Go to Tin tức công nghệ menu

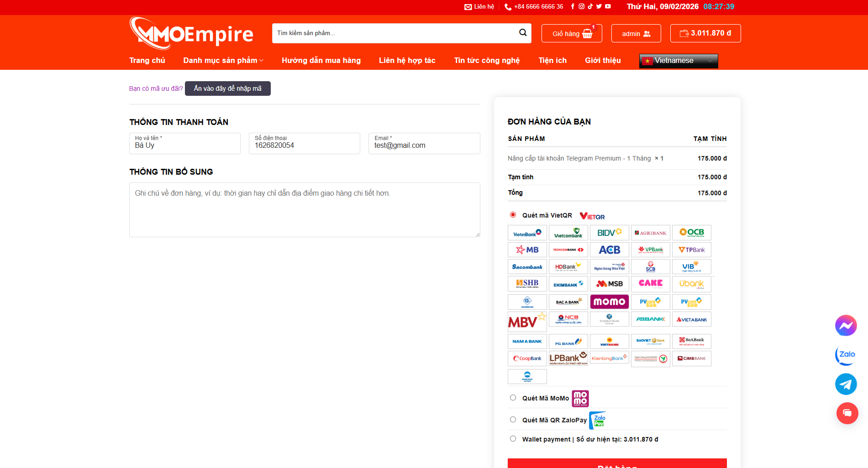tap(487, 61)
